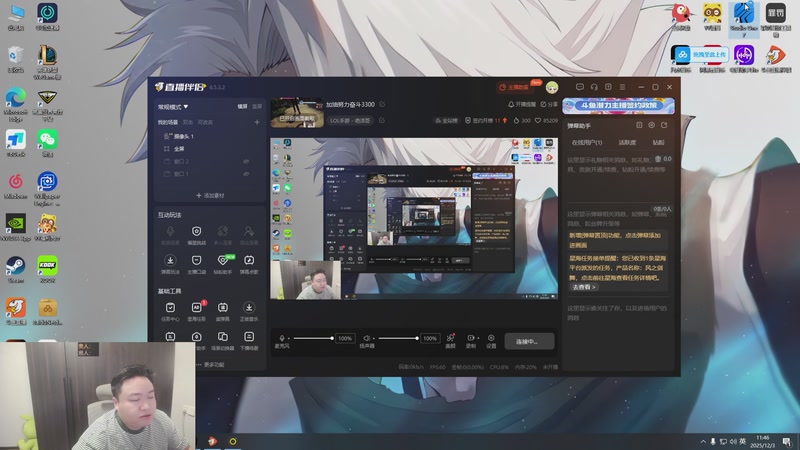Switch to 活跃度 tab
800x450 pixels.
click(627, 142)
